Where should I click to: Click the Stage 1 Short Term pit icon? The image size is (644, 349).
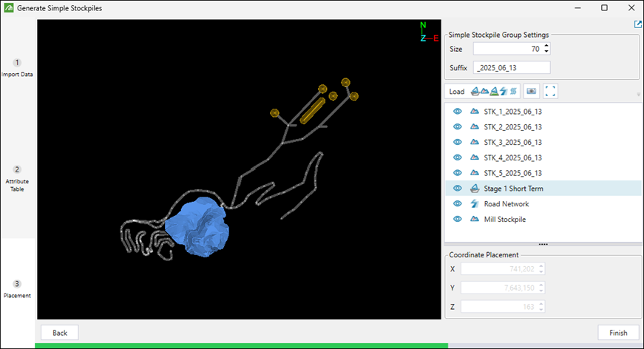pos(475,189)
